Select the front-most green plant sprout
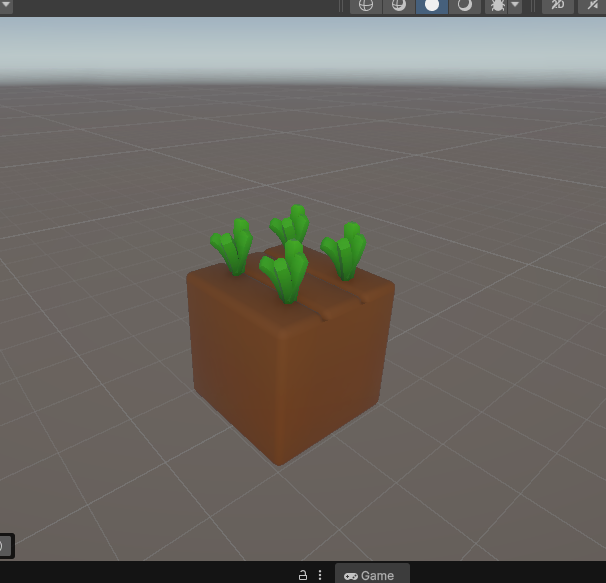This screenshot has height=583, width=606. point(286,273)
